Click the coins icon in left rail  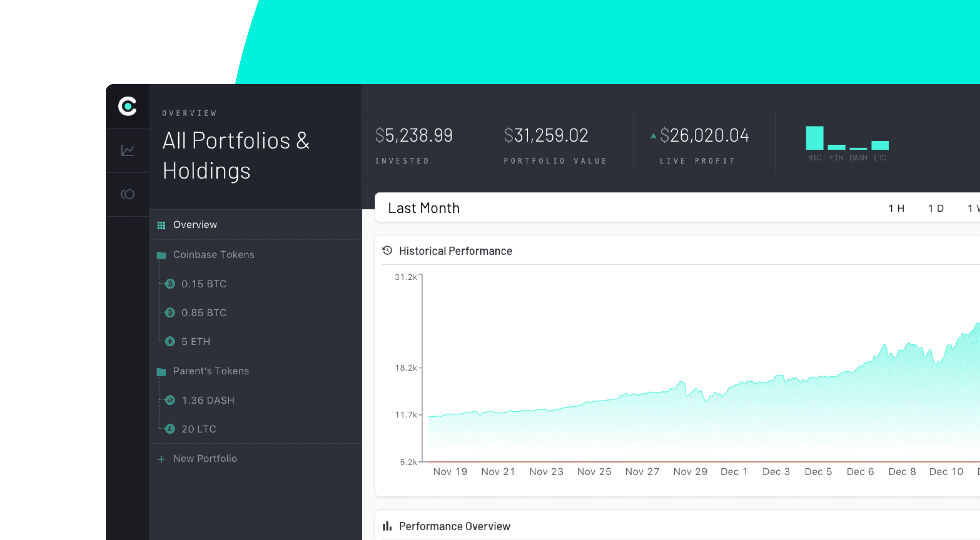coord(127,194)
